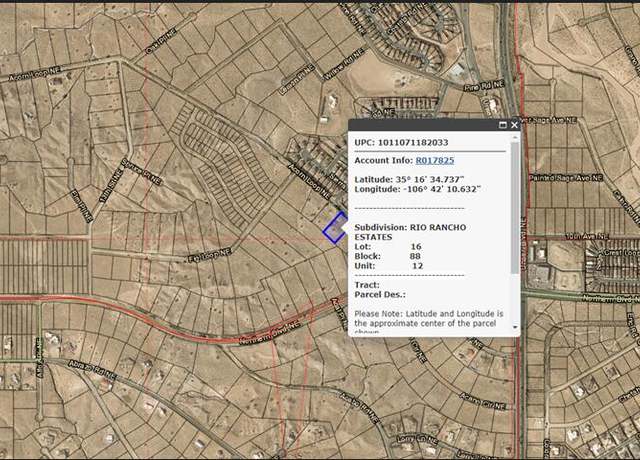Click the Abrazo Rd NE road label
The image size is (640, 460).
pyautogui.click(x=93, y=370)
